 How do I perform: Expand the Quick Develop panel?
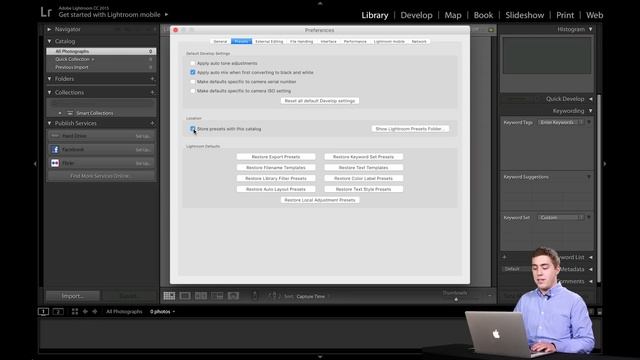click(x=590, y=99)
